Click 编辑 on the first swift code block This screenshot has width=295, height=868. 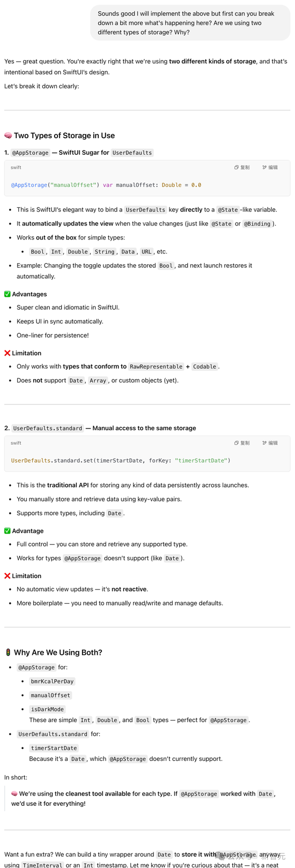270,167
